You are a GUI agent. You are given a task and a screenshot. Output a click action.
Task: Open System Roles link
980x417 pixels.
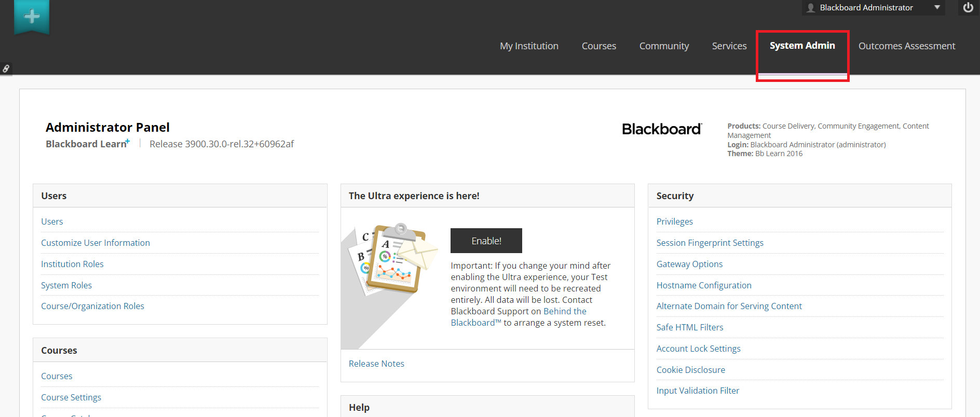coord(66,285)
